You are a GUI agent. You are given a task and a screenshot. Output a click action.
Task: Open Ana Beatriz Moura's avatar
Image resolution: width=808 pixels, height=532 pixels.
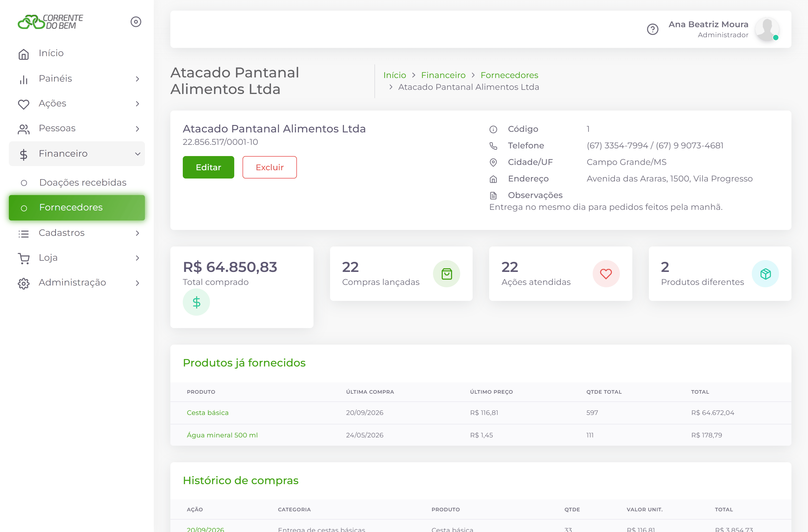767,29
